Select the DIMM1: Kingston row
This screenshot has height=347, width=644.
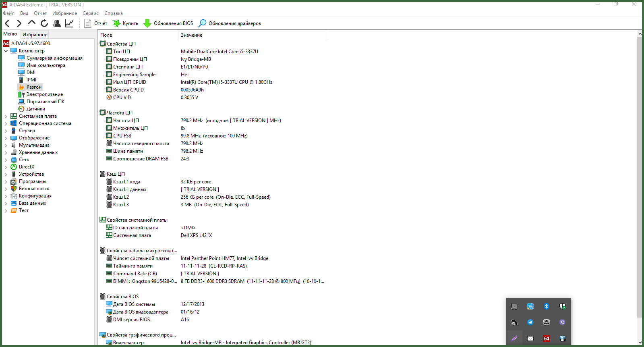213,281
